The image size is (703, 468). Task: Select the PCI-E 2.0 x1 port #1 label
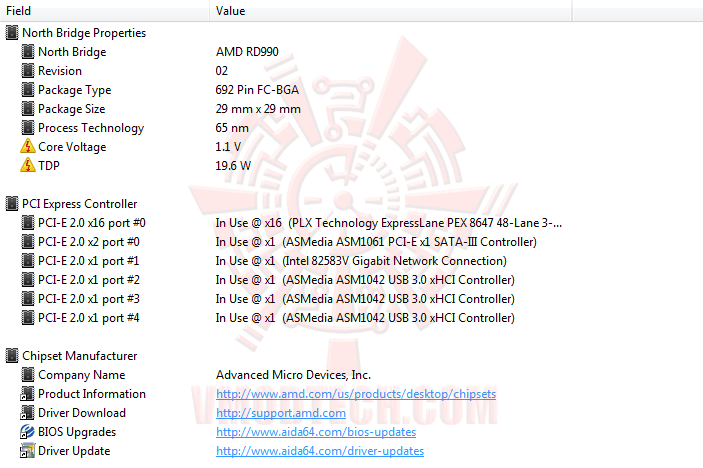pyautogui.click(x=89, y=260)
